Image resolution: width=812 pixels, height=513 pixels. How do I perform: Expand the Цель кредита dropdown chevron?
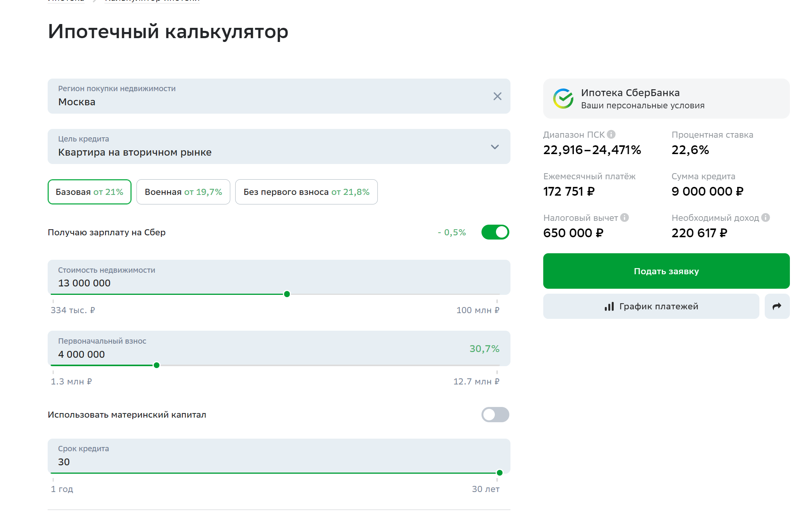[x=494, y=147]
